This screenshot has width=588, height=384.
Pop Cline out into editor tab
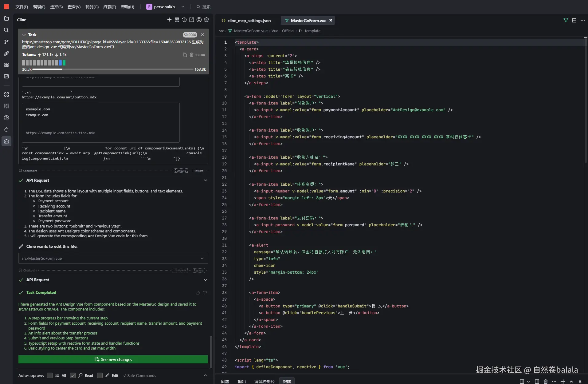click(x=192, y=20)
